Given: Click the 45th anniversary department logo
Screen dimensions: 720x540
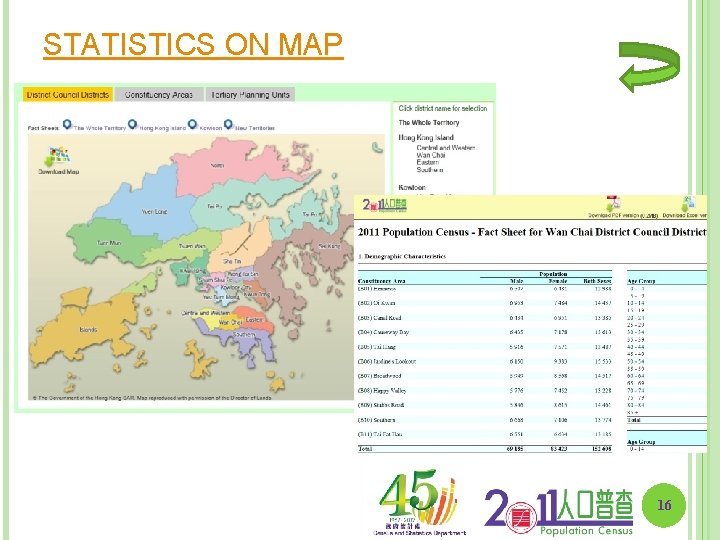Looking at the screenshot, I should pos(420,503).
